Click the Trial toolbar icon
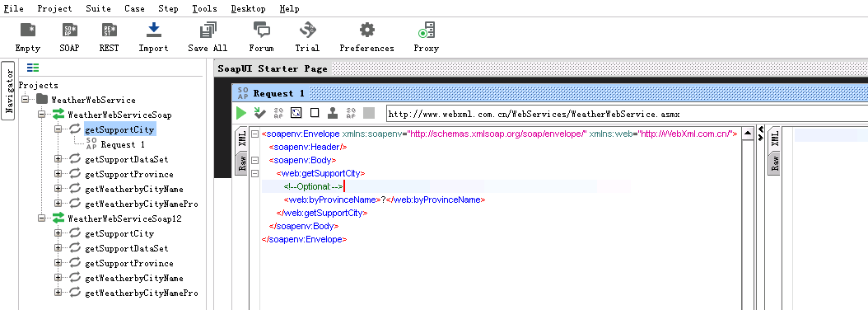This screenshot has height=310, width=868. point(307,30)
